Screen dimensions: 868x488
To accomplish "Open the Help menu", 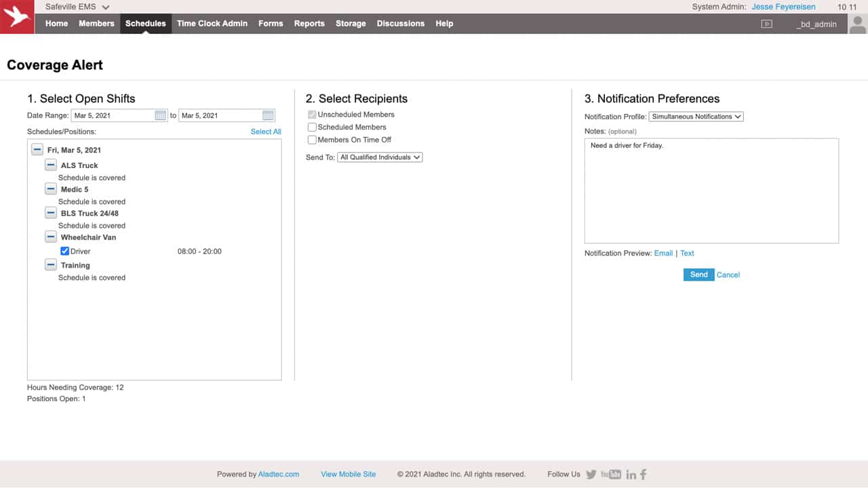I will (444, 23).
